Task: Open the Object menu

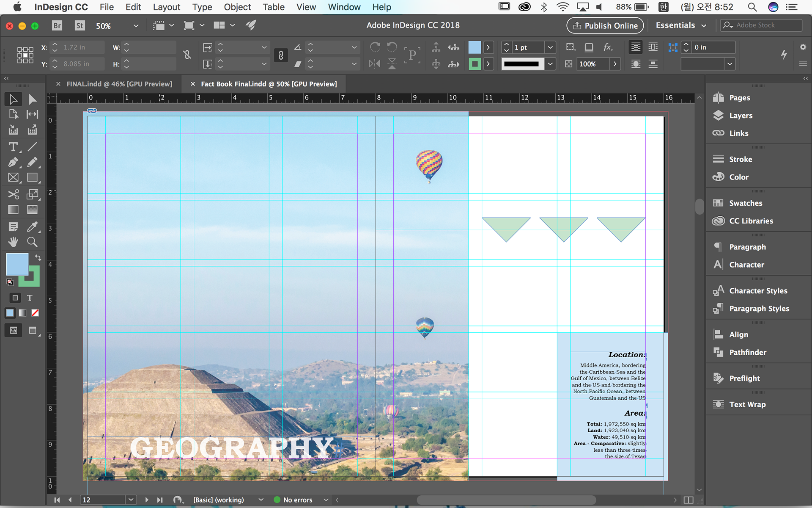Action: [x=237, y=7]
